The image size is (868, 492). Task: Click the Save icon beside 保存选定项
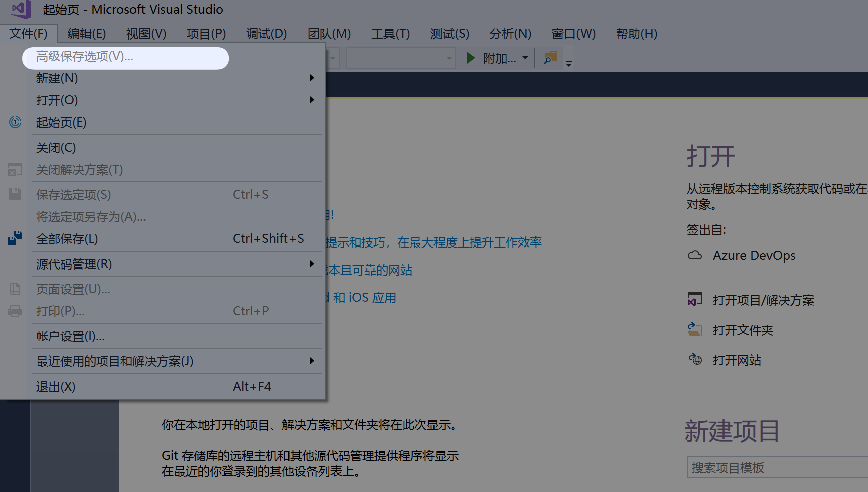(15, 194)
